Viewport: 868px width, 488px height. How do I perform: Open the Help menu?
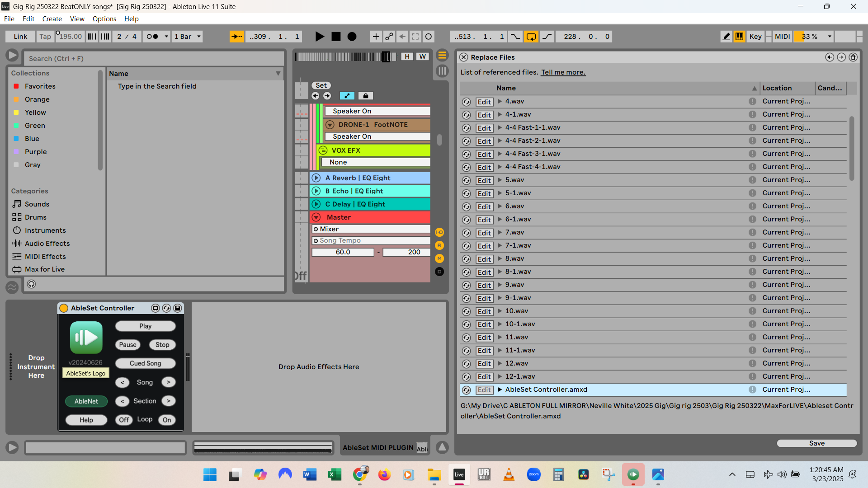click(x=132, y=19)
